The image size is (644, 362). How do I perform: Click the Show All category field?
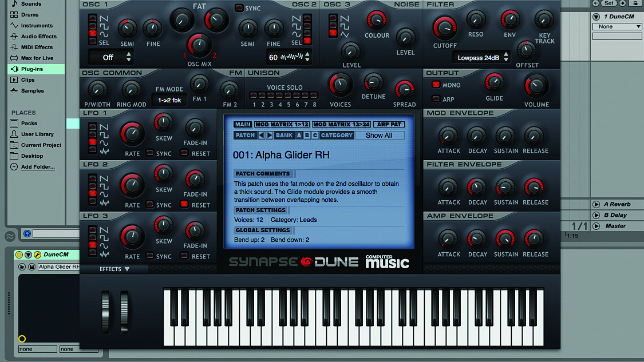coord(379,135)
